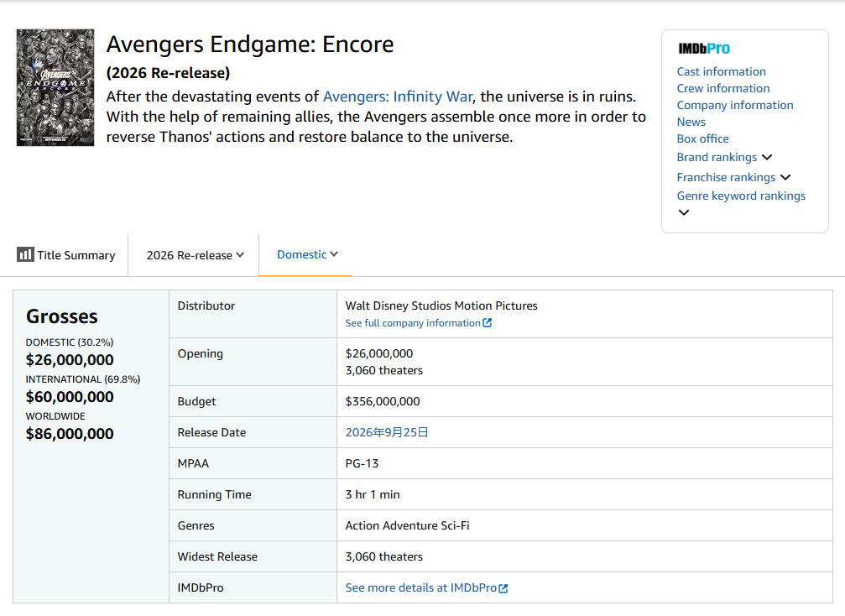The image size is (845, 616).
Task: Open the Avengers Endgame Encore poster
Action: click(55, 87)
